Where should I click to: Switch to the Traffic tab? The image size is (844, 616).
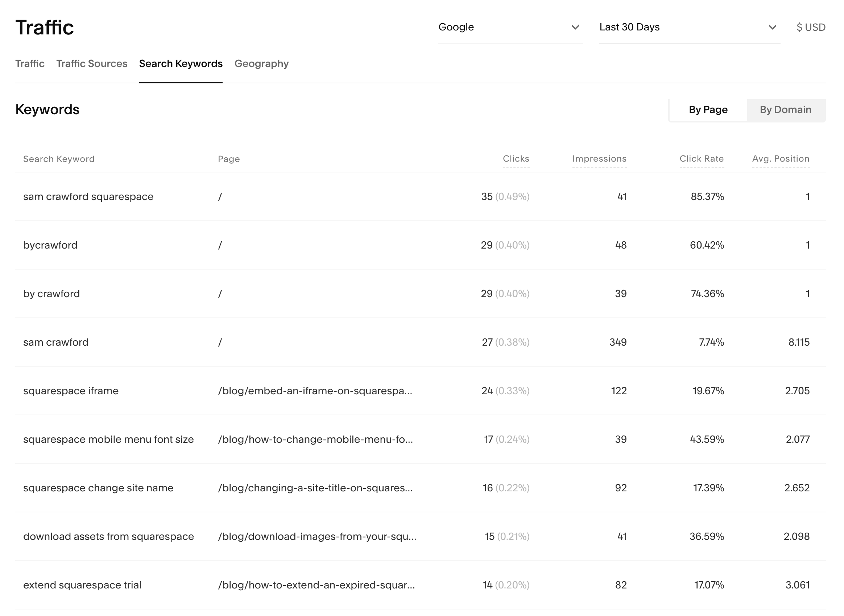(x=30, y=64)
